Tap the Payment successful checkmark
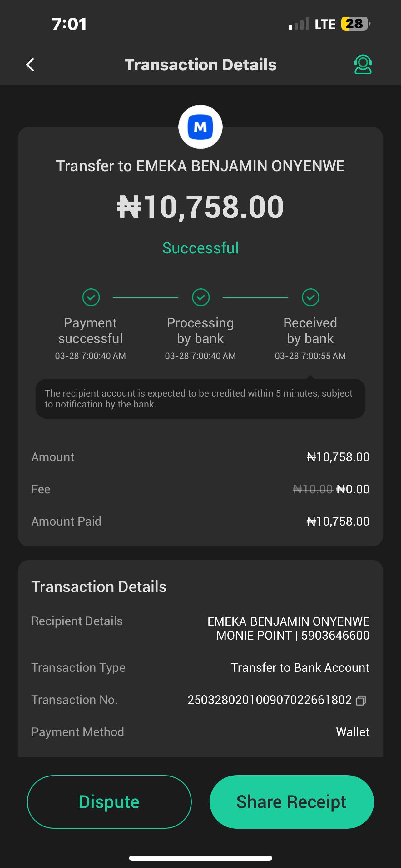 point(91,297)
